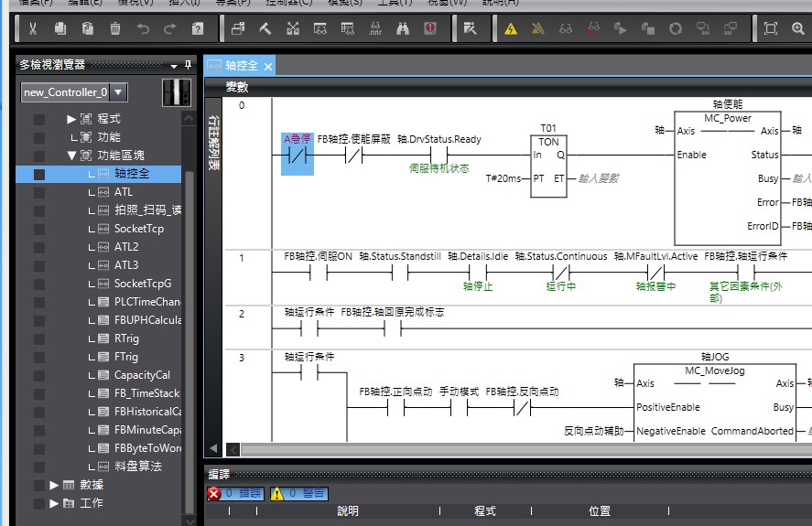The height and width of the screenshot is (526, 812).
Task: Open the new_Controller_0 dropdown
Action: (x=119, y=92)
